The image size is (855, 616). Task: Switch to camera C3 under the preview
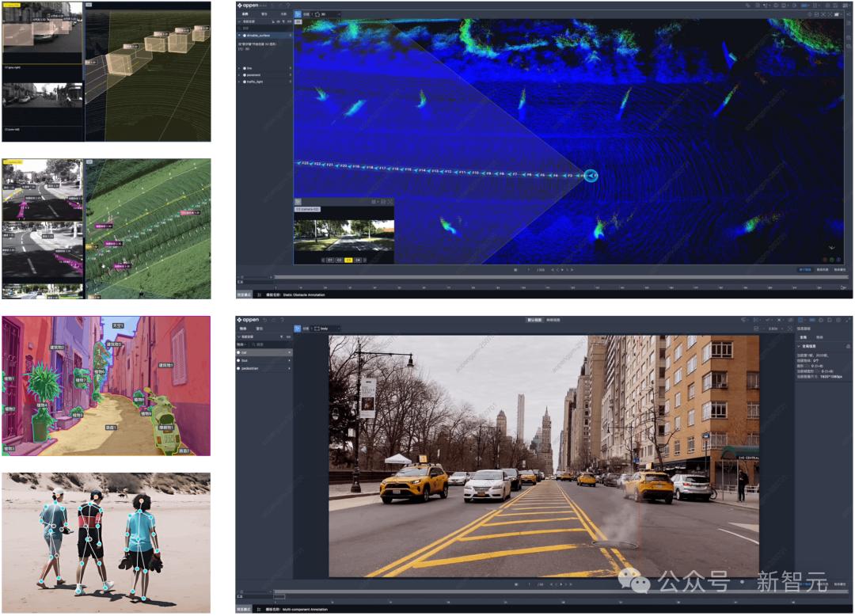[x=348, y=260]
